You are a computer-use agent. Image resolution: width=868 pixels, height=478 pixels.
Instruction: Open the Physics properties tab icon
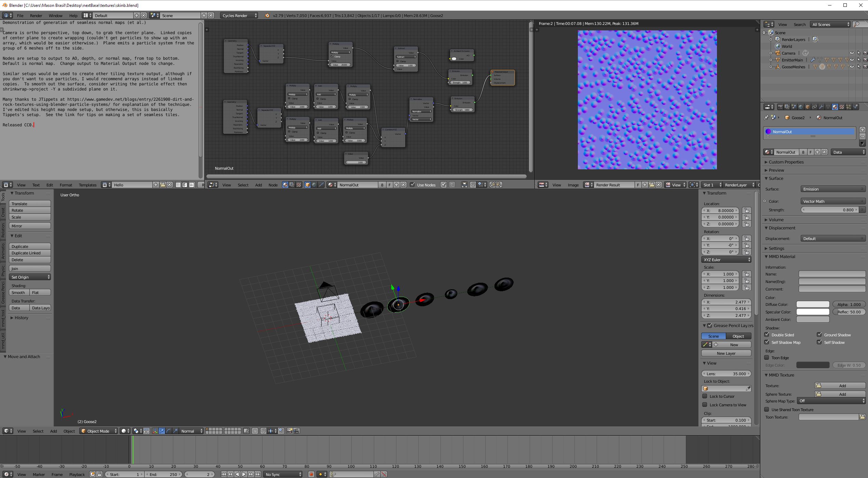pos(855,107)
